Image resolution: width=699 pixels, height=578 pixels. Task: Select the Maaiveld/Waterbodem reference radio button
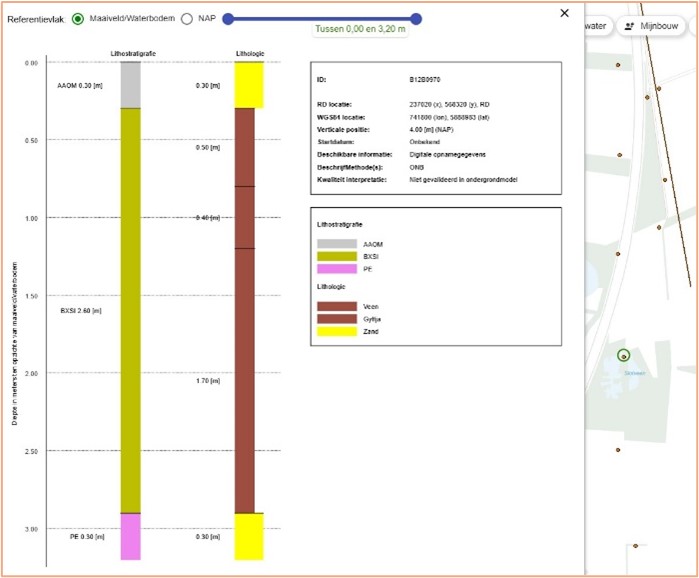coord(78,19)
